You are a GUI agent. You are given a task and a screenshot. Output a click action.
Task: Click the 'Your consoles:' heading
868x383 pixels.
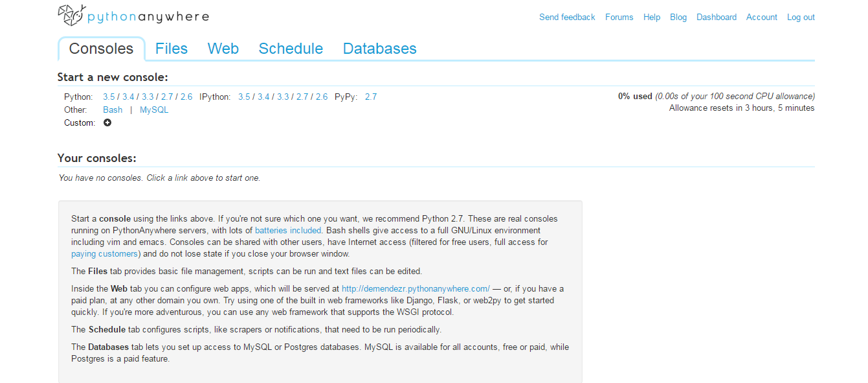(x=97, y=158)
